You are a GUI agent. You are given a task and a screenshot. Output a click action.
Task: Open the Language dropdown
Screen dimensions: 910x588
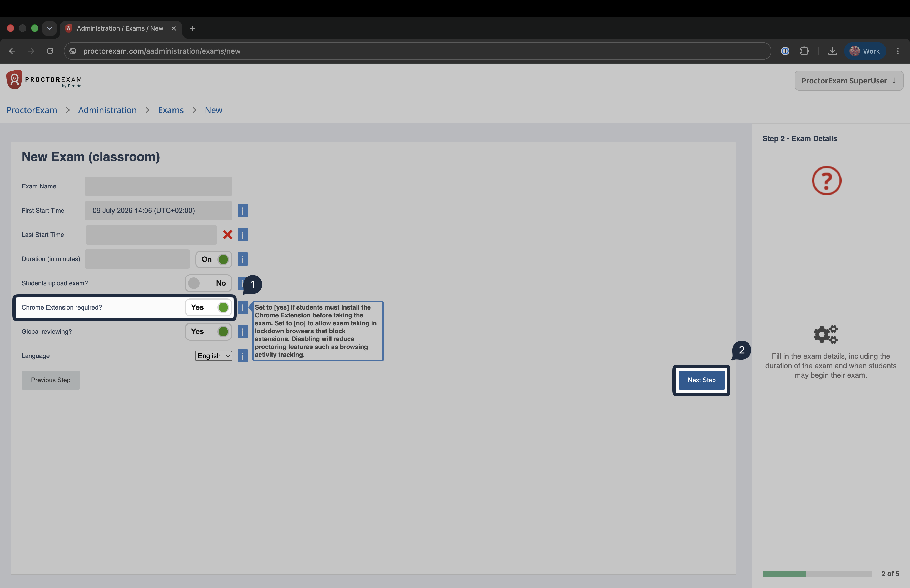[214, 356]
